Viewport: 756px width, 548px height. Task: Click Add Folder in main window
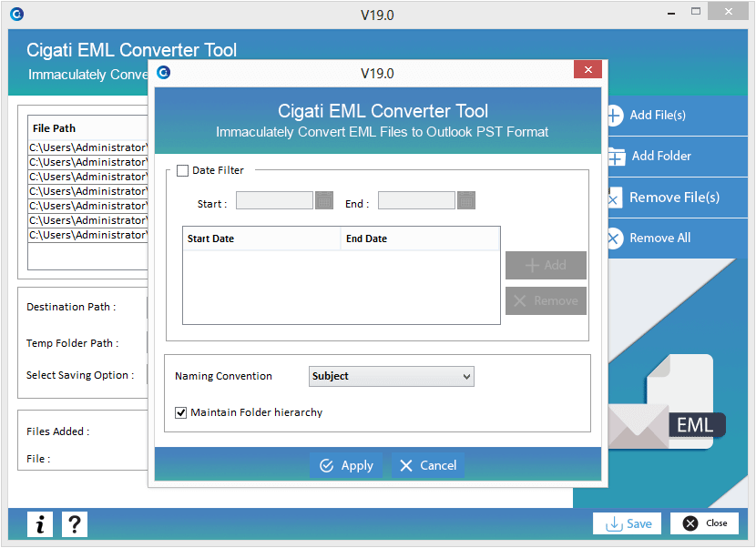pos(678,157)
